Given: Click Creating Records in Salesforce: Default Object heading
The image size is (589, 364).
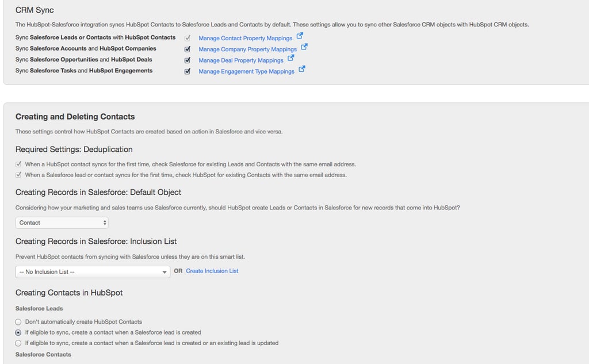Looking at the screenshot, I should click(x=98, y=192).
